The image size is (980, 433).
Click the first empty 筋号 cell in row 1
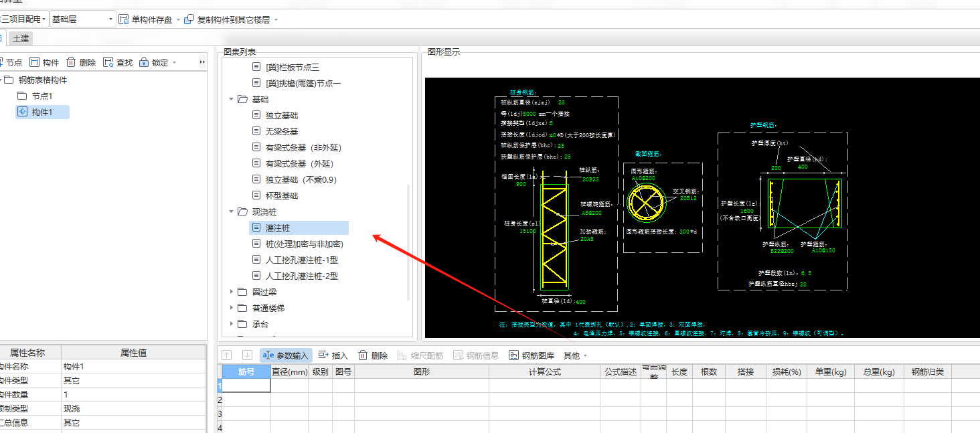click(x=246, y=385)
